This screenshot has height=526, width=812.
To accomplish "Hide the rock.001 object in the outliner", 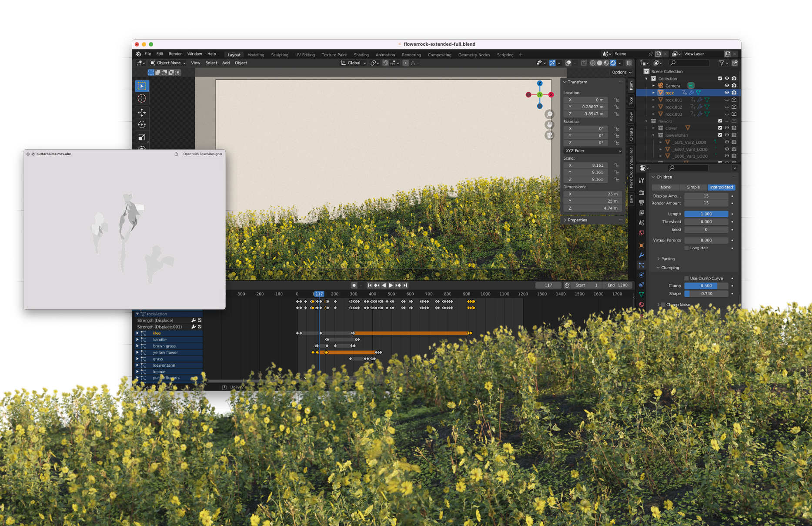I will coord(726,100).
